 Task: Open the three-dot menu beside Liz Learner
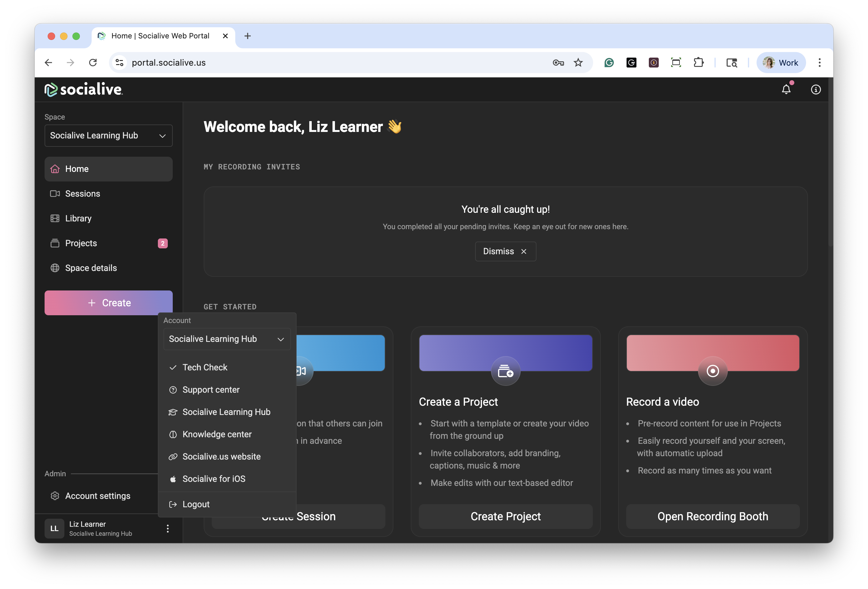click(x=168, y=528)
